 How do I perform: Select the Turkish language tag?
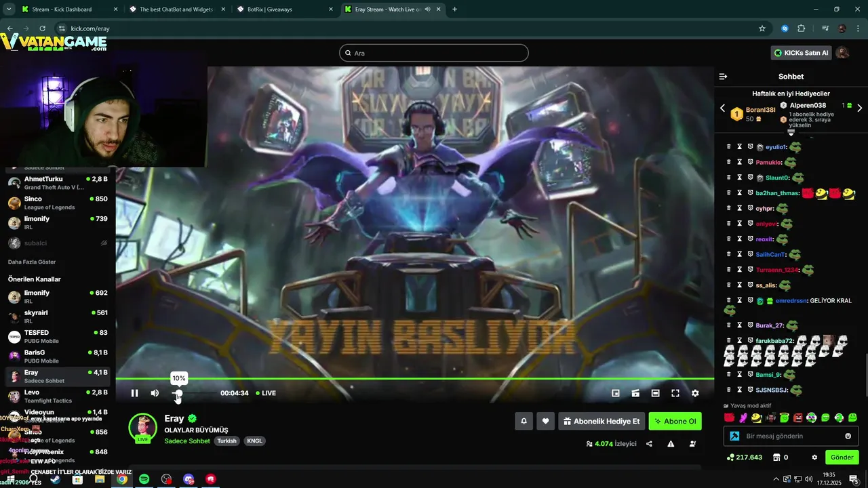227,441
